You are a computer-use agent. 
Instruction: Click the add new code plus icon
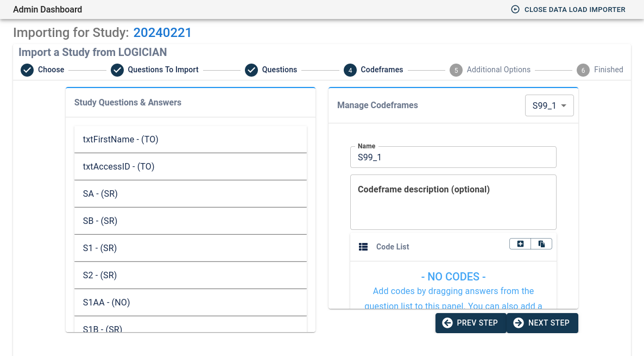pos(520,244)
